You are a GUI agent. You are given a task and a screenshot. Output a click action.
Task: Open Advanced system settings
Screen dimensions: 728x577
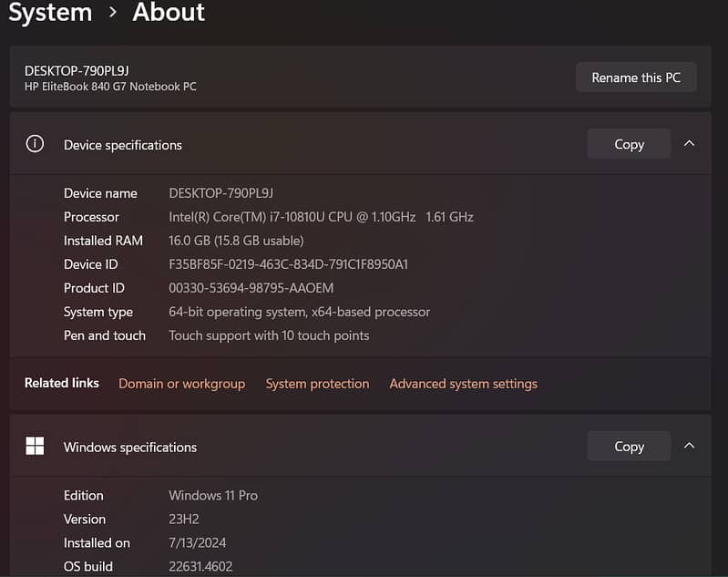(463, 384)
